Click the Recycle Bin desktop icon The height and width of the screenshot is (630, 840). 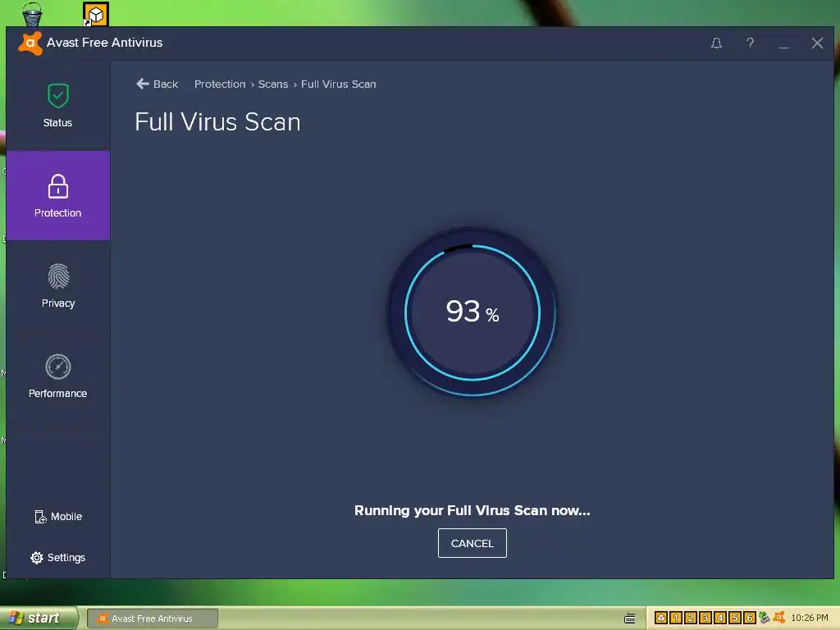(32, 13)
